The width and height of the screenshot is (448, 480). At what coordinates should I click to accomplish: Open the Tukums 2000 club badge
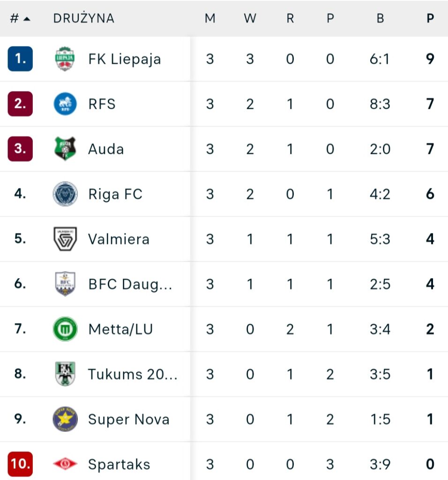[65, 374]
